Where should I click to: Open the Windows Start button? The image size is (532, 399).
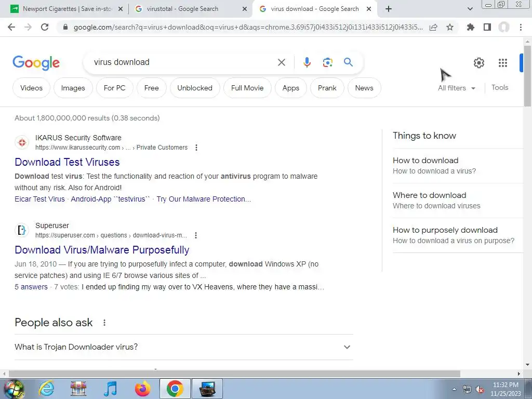[x=14, y=389]
